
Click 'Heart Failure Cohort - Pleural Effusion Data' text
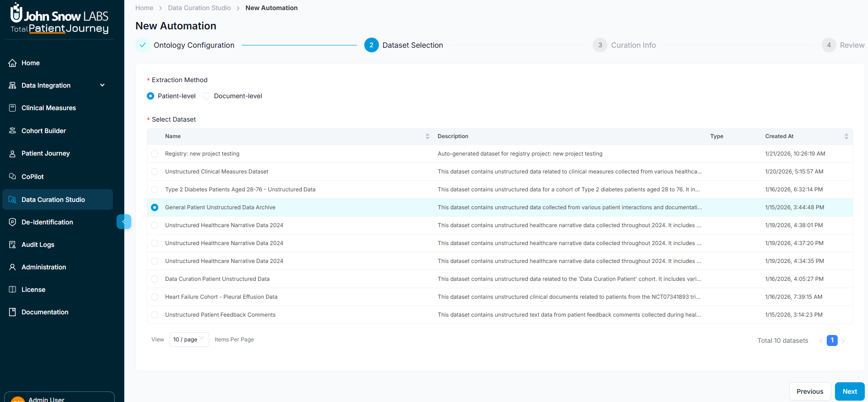point(221,297)
